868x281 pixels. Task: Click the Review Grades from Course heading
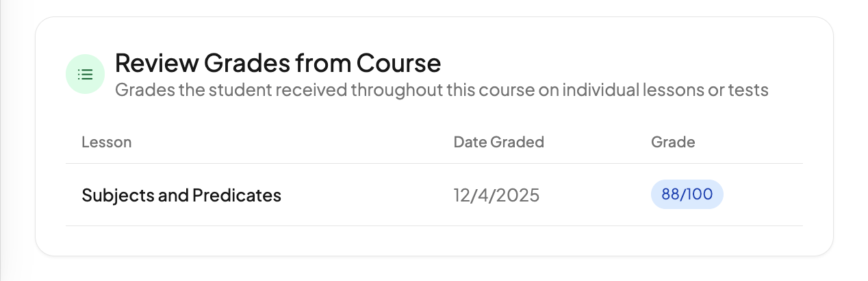[277, 63]
